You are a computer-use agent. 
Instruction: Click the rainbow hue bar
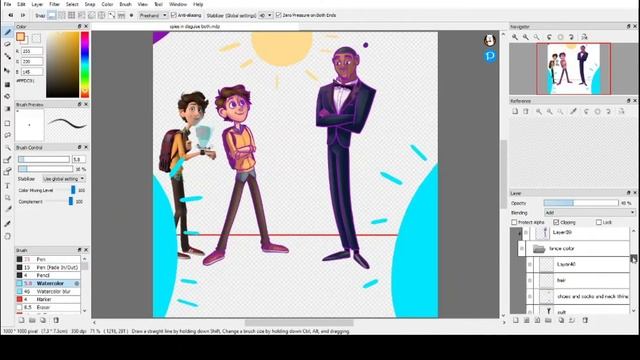pyautogui.click(x=85, y=64)
